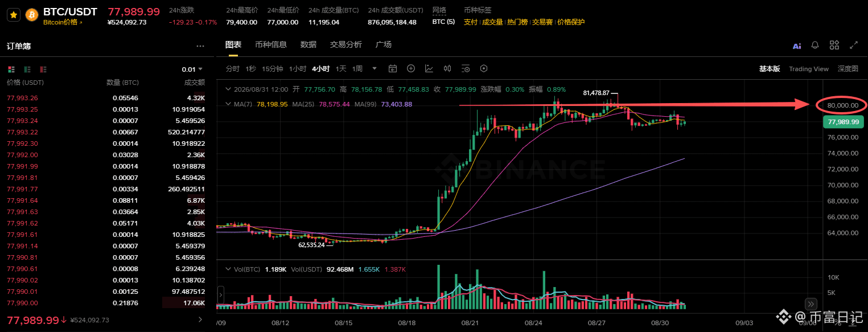Screen dimensions: 868x332
Task: Click the 62,535.24 low price marker
Action: point(311,245)
